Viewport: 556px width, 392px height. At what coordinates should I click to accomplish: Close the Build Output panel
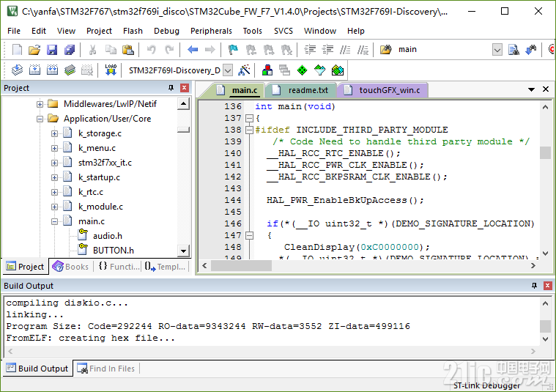(x=547, y=286)
